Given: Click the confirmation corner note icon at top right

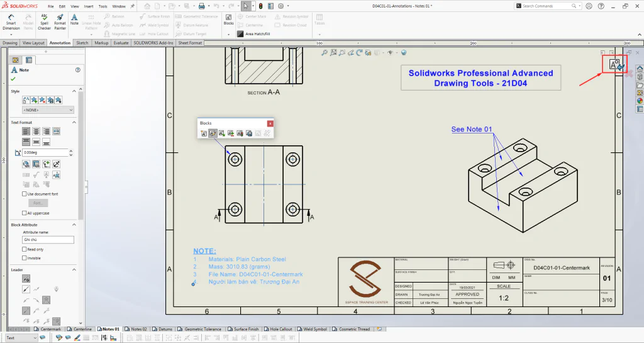Looking at the screenshot, I should coord(615,64).
